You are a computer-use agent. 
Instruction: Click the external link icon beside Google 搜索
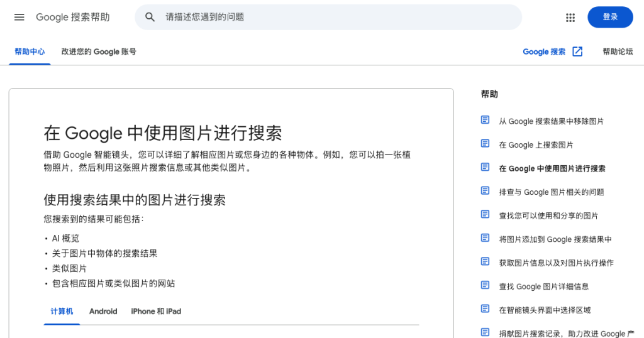577,52
